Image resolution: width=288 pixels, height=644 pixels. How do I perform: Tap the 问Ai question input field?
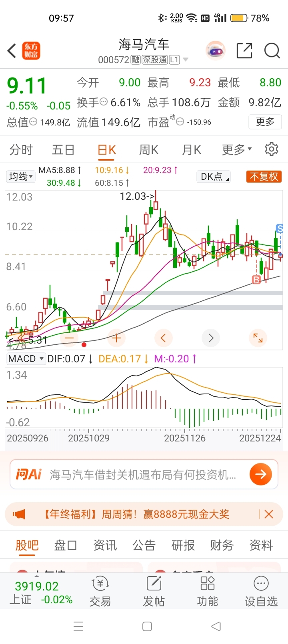pyautogui.click(x=143, y=474)
